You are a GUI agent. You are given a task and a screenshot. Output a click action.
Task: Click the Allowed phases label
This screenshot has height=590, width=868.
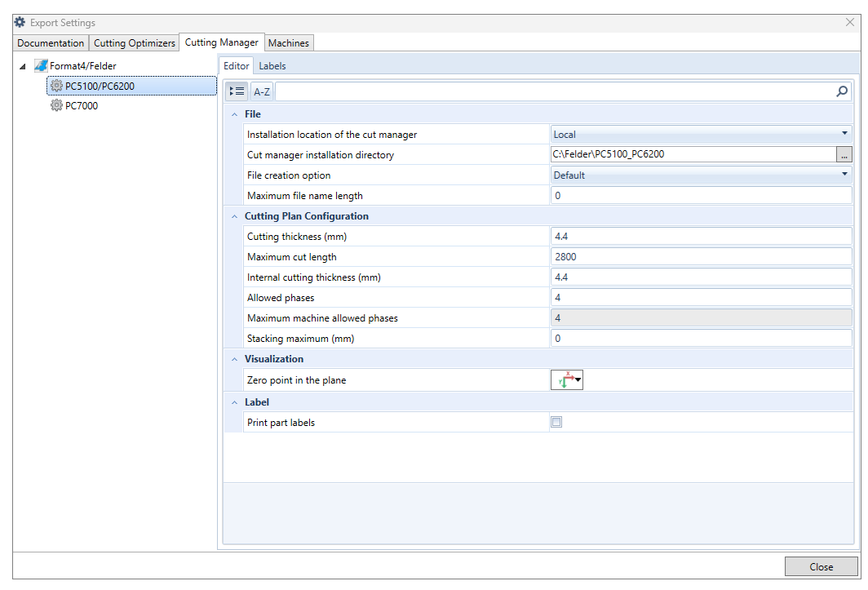(281, 298)
